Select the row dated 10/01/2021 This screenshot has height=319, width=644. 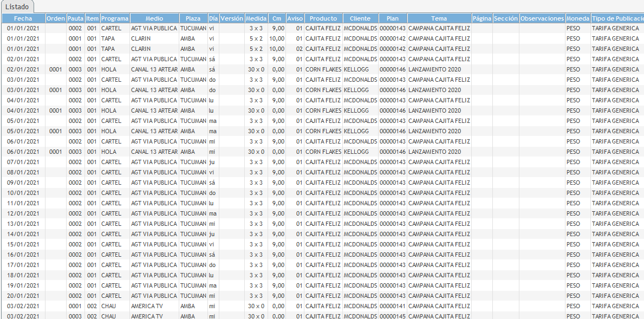click(x=23, y=193)
